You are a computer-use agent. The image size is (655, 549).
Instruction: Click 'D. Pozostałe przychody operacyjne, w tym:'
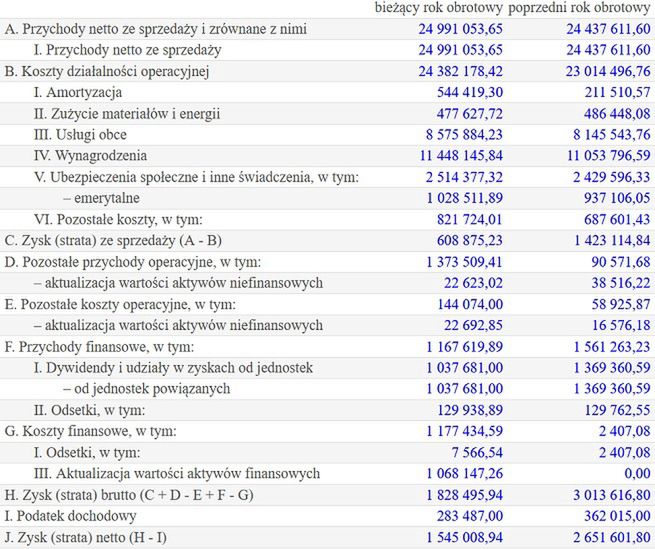(x=133, y=262)
